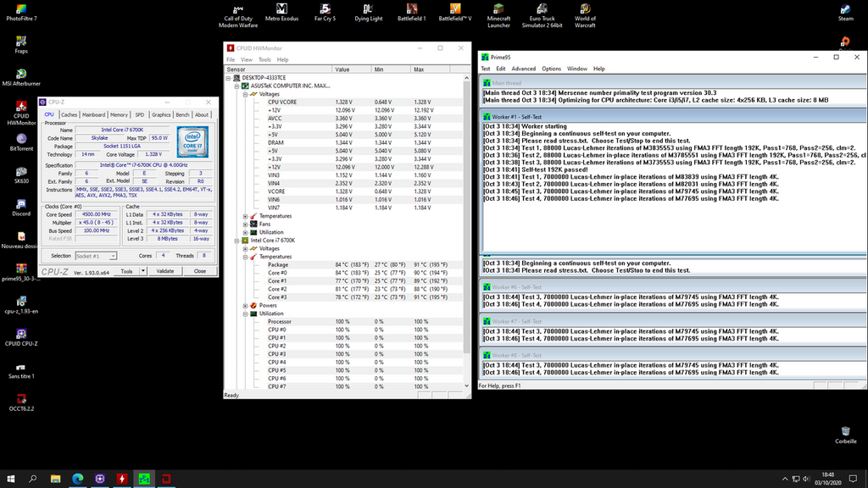Open Fraps desktop icon

[21, 46]
